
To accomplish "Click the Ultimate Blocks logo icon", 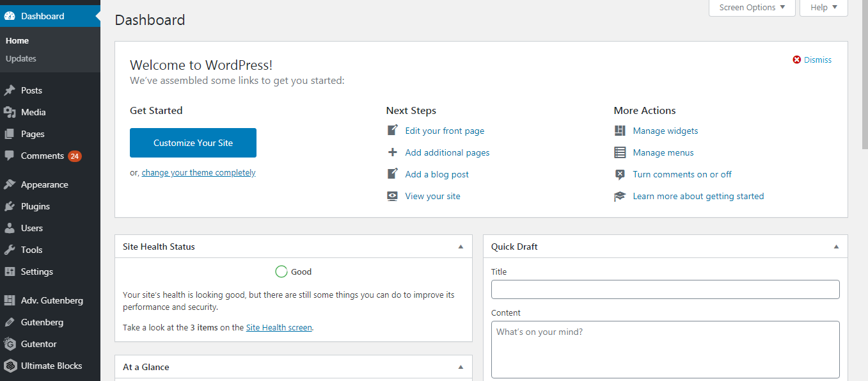I will (10, 366).
